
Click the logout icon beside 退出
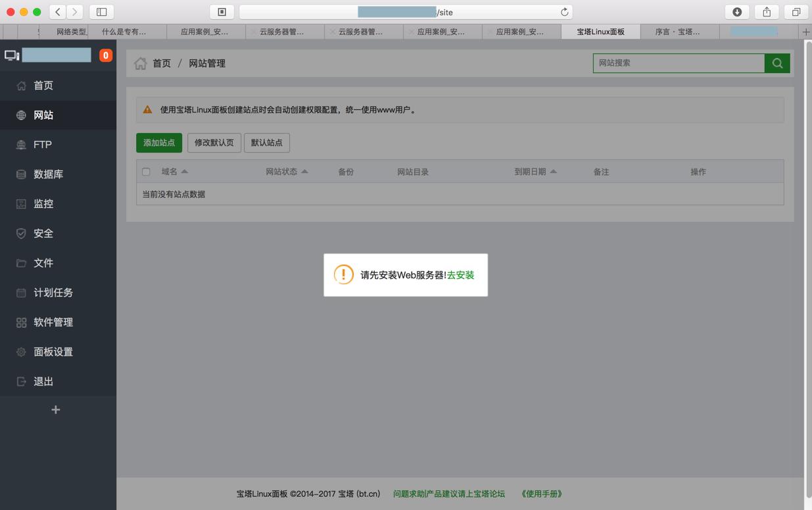pyautogui.click(x=21, y=382)
